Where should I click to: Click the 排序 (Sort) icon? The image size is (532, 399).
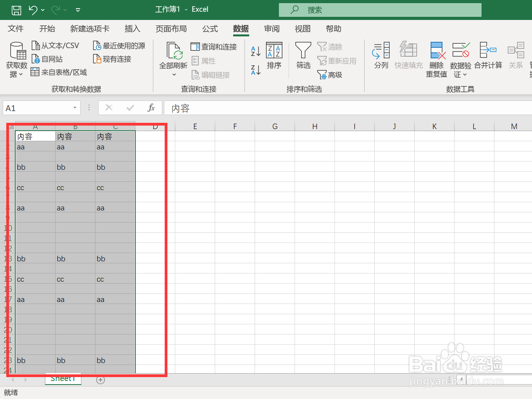pyautogui.click(x=274, y=55)
